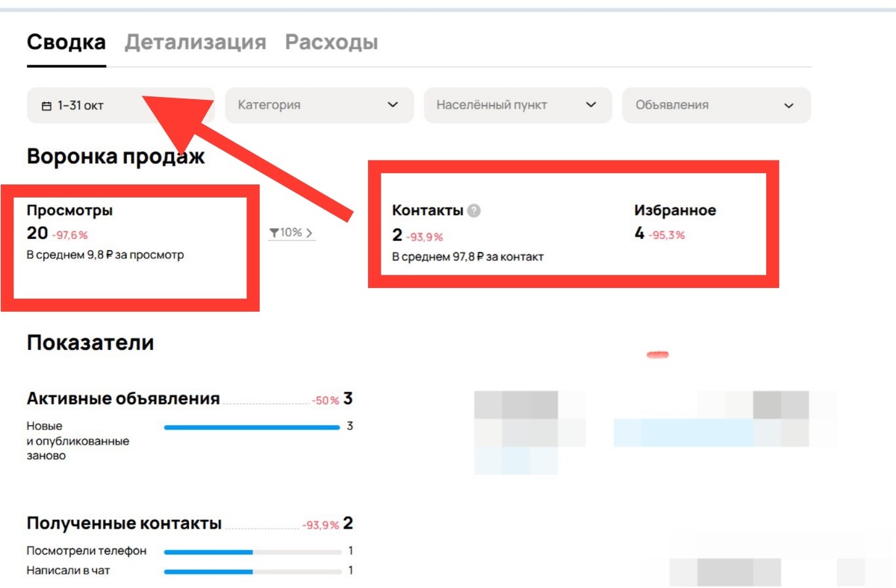Click 'В среднем 97,8 ₽ за контакт' text
The height and width of the screenshot is (588, 896).
[x=468, y=257]
